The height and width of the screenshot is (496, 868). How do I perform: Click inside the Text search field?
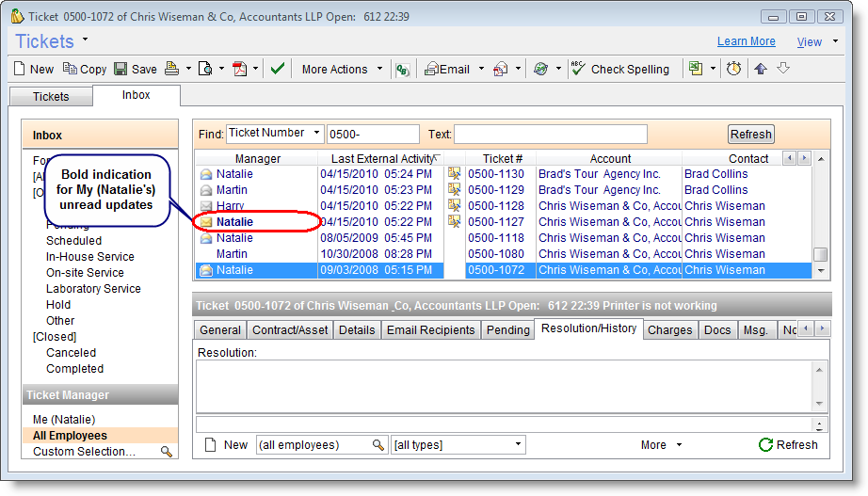coord(551,135)
